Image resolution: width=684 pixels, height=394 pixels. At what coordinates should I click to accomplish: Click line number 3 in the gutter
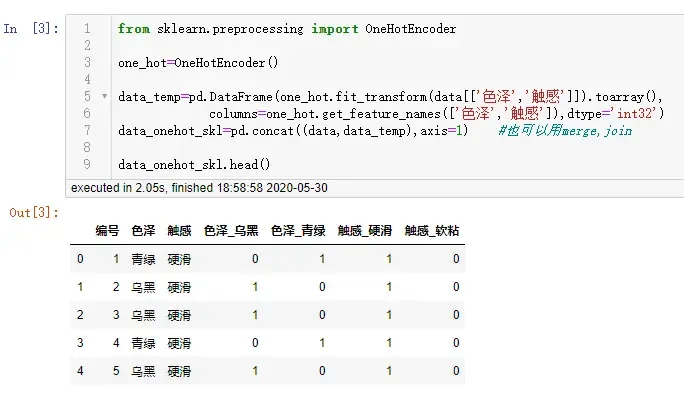[87, 62]
